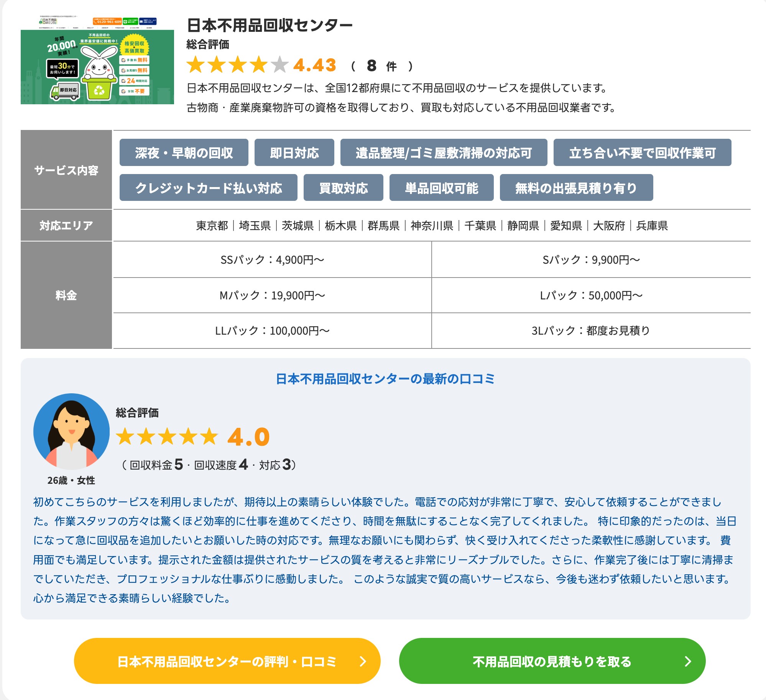Open the サービス内容 dropdown in the site navigation
This screenshot has width=766, height=700.
(61, 28)
